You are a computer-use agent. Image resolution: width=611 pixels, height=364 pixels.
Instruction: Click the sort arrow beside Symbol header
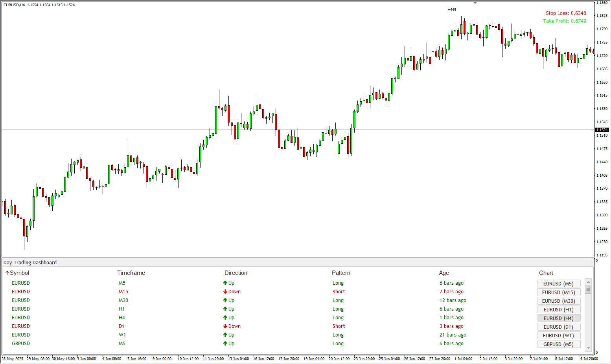tap(7, 273)
